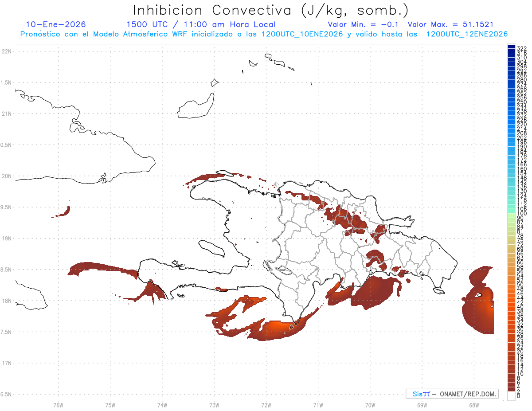Click the 72W longitude axis label

266,405
